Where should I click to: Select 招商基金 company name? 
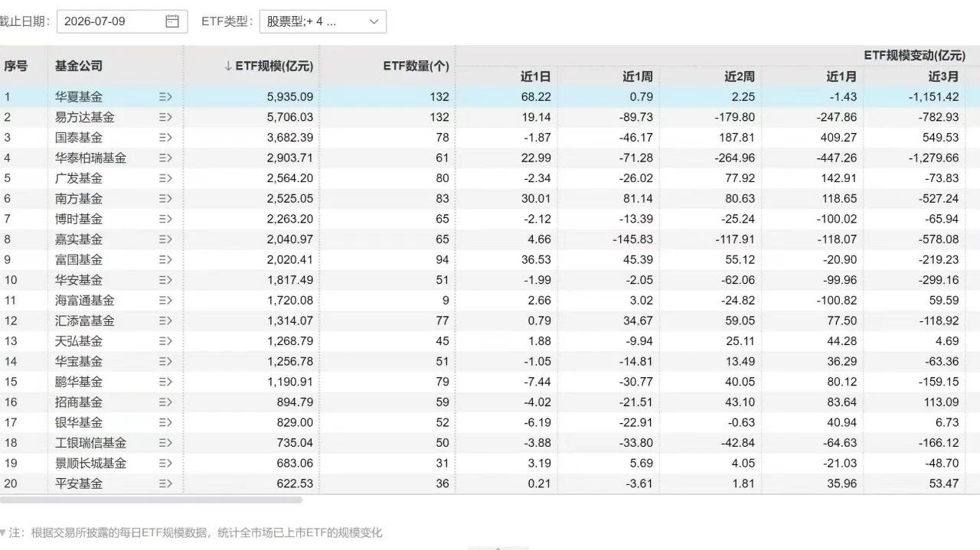[x=78, y=402]
